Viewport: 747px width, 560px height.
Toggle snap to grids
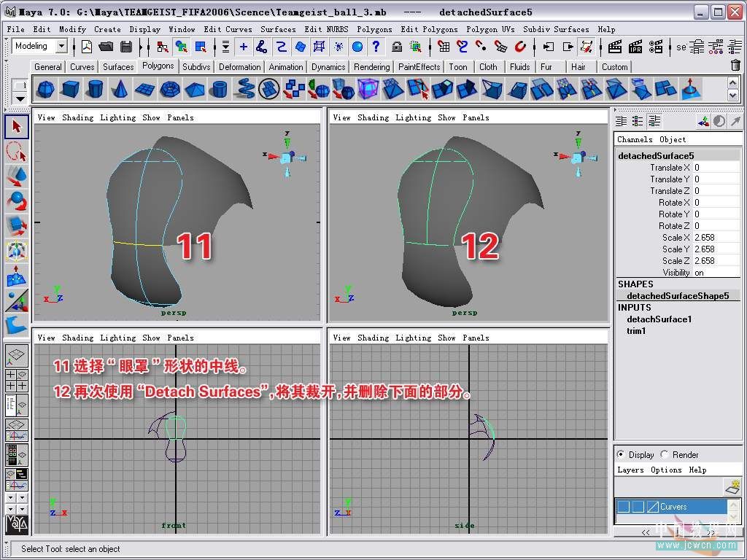pyautogui.click(x=444, y=47)
